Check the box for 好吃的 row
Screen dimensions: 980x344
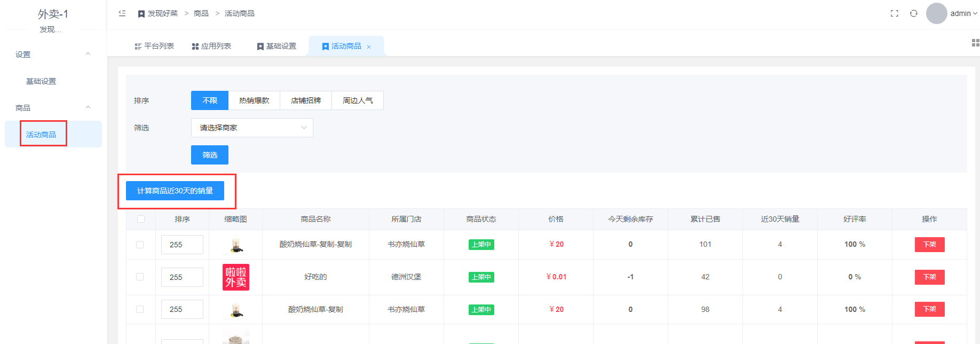tap(140, 277)
